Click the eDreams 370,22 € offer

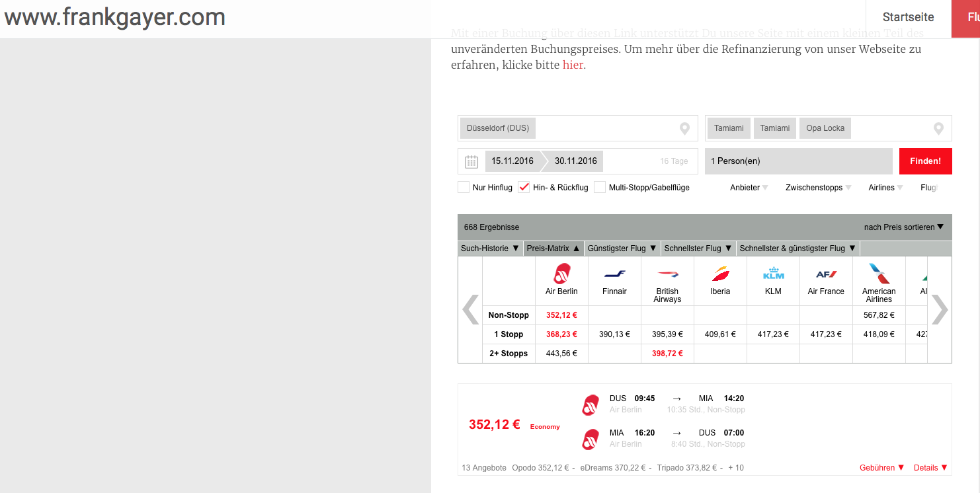click(x=613, y=468)
